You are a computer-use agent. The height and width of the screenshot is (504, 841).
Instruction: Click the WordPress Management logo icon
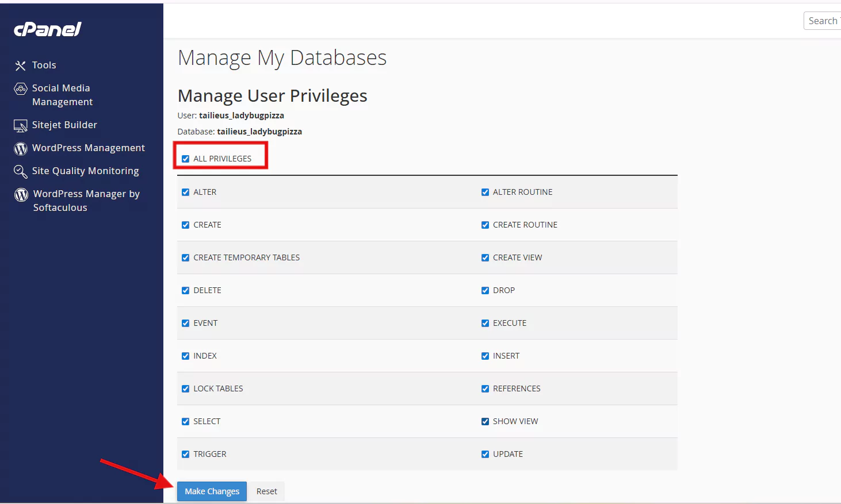[21, 148]
